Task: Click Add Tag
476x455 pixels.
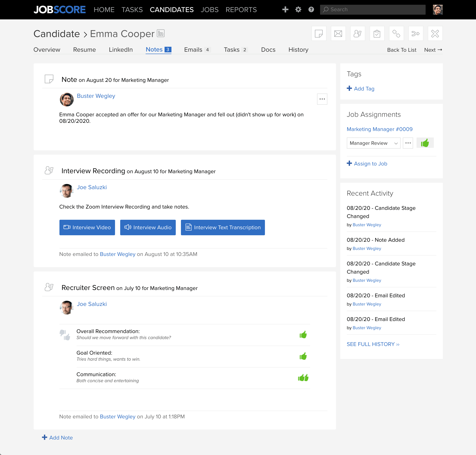Action: tap(361, 89)
